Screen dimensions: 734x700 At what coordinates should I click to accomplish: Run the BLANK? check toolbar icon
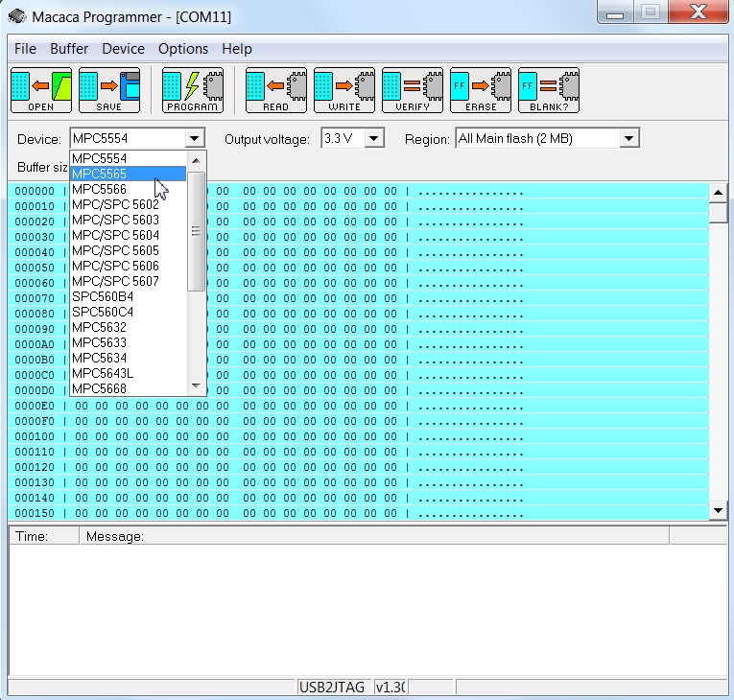pyautogui.click(x=549, y=90)
